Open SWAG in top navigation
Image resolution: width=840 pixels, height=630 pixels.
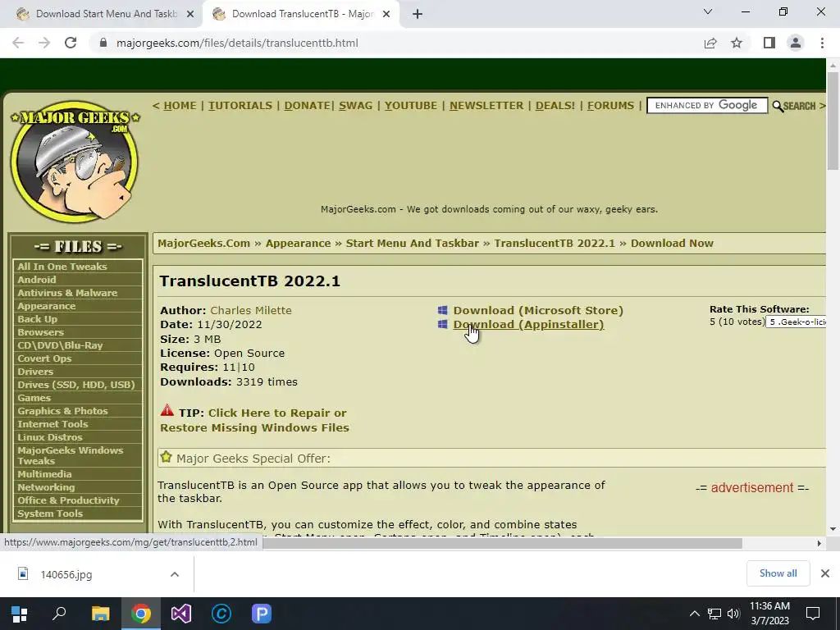pos(356,106)
